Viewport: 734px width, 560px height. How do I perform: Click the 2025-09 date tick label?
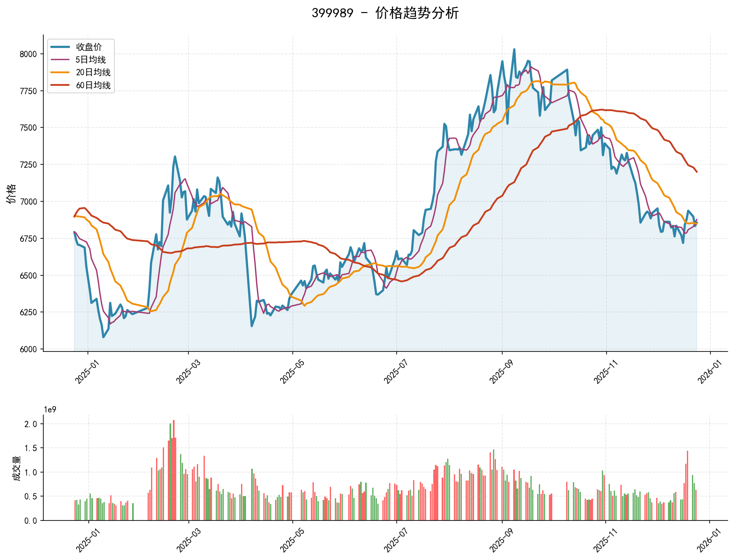pos(501,374)
